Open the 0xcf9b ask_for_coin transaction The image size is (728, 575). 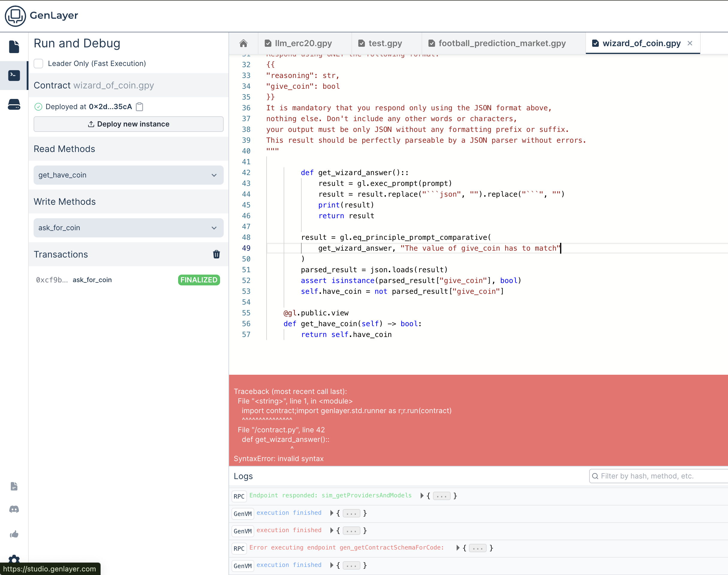[92, 280]
